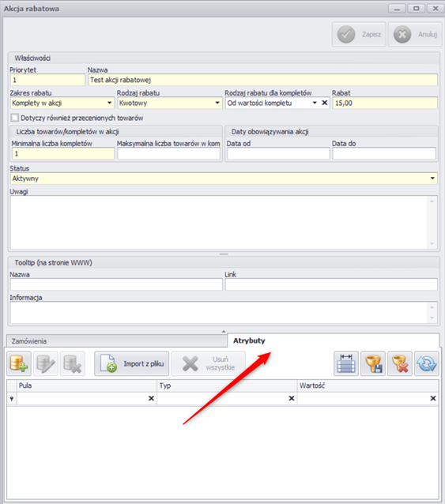
Task: Open Rodzaj rabatu dla kompletów dropdown
Action: pyautogui.click(x=315, y=103)
